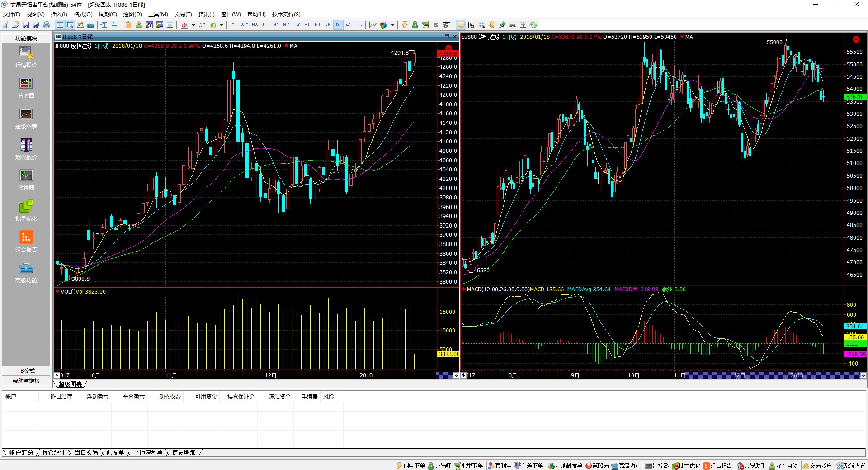Open 批量优化 module in sidebar
Viewport: 868px width, 470px height.
[x=26, y=211]
